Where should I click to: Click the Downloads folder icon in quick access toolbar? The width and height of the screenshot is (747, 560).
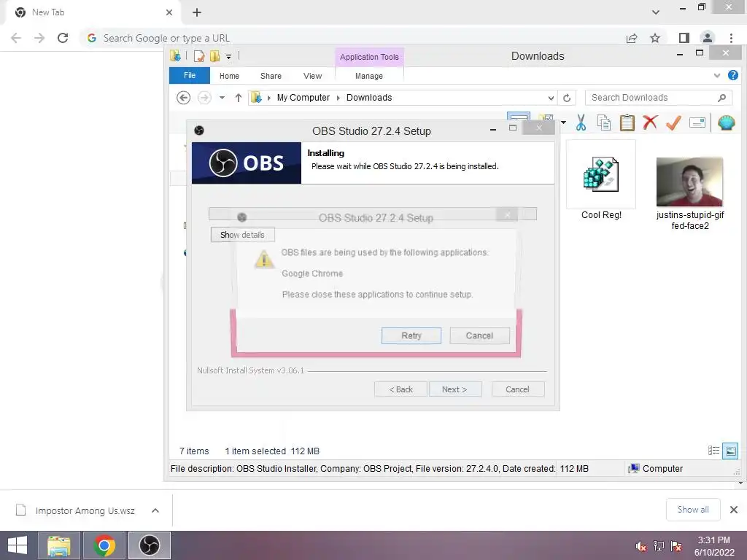[x=175, y=56]
